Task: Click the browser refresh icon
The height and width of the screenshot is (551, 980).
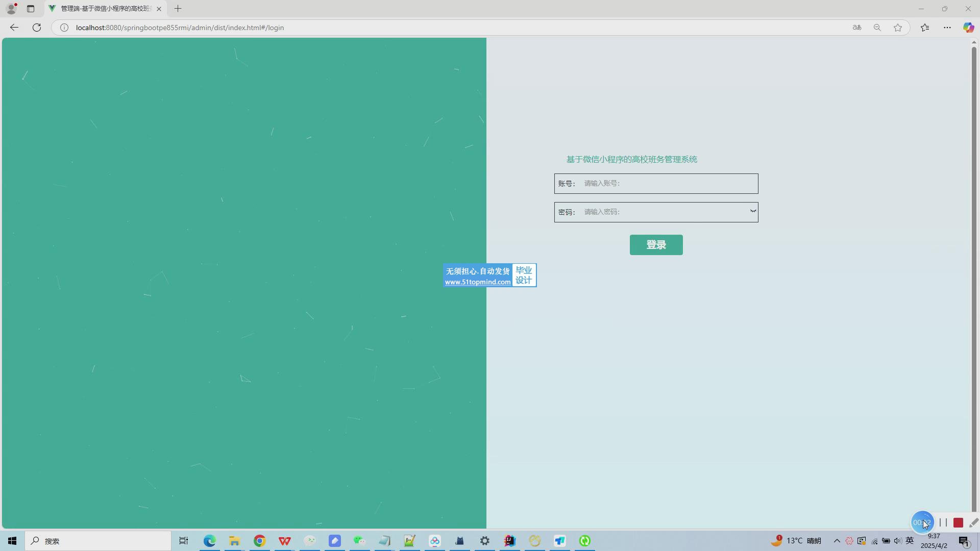Action: point(37,28)
